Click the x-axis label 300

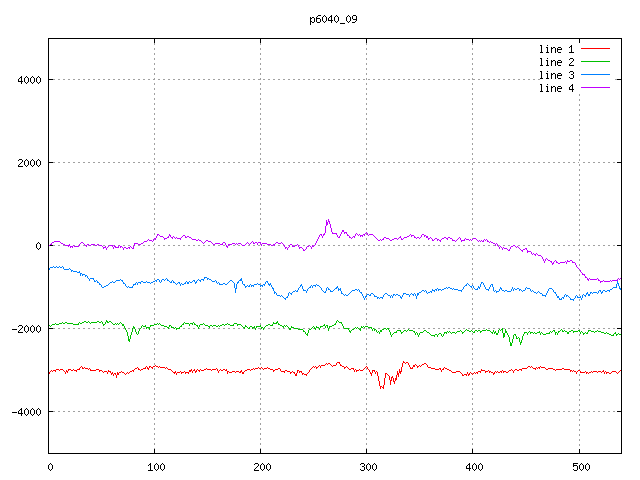tap(368, 467)
